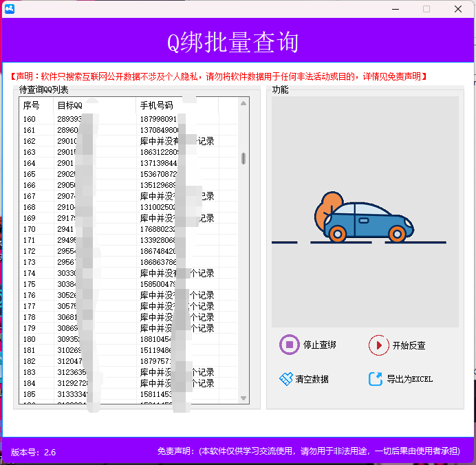Select row with sequence number 178
The width and height of the screenshot is (476, 465).
[129, 317]
